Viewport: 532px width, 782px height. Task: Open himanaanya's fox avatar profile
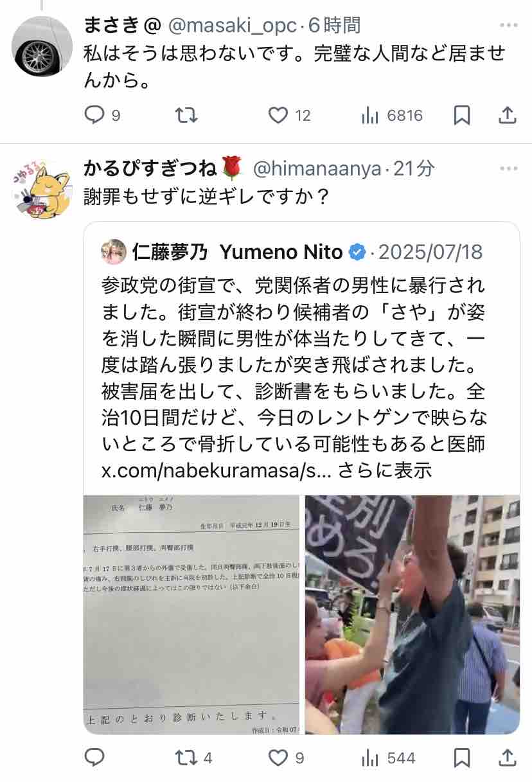click(x=42, y=190)
